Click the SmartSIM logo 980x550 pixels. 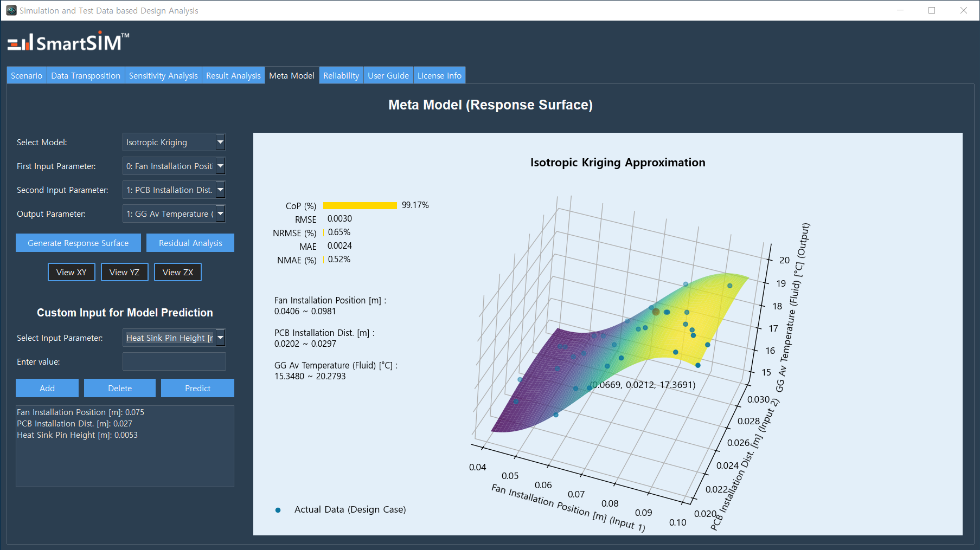(x=68, y=42)
